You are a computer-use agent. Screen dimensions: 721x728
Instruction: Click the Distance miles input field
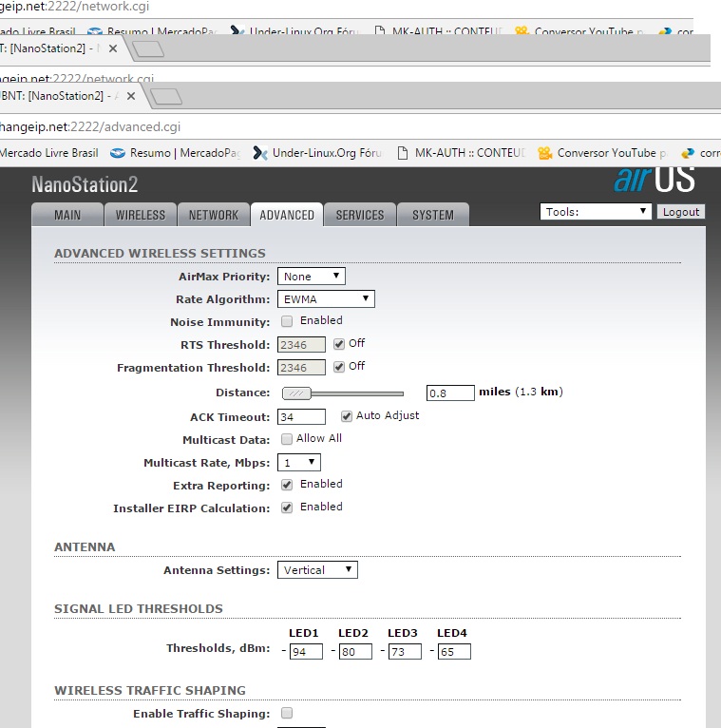pyautogui.click(x=450, y=393)
